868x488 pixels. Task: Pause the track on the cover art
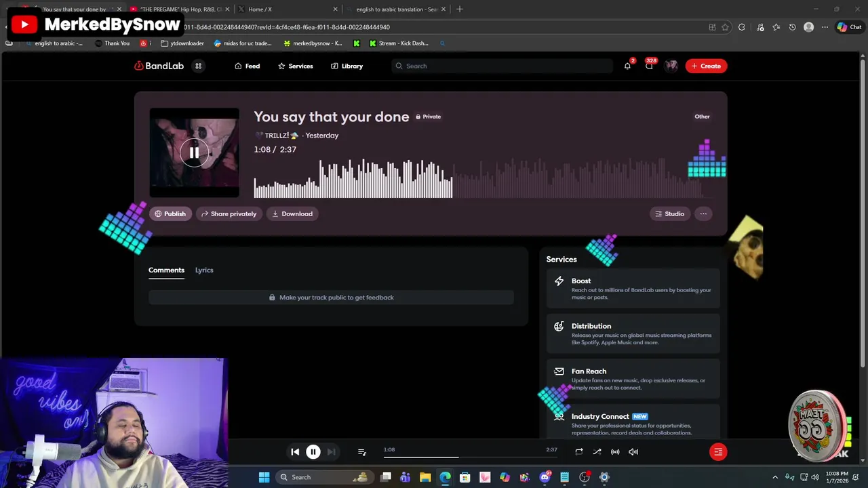click(x=194, y=152)
